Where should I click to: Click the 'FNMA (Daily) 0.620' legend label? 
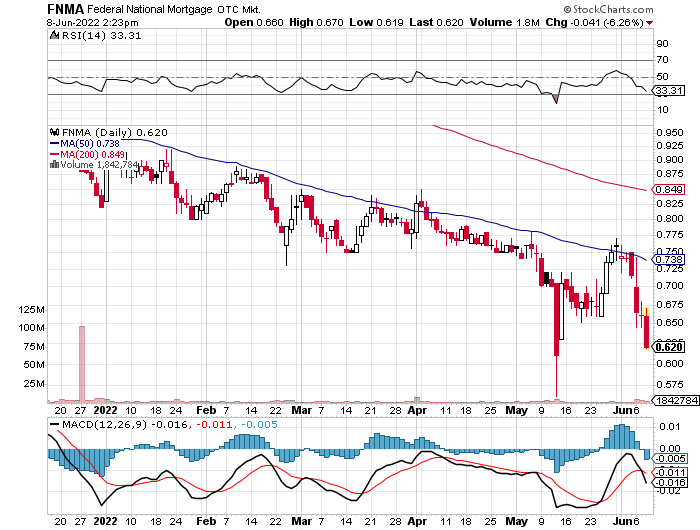[x=115, y=133]
